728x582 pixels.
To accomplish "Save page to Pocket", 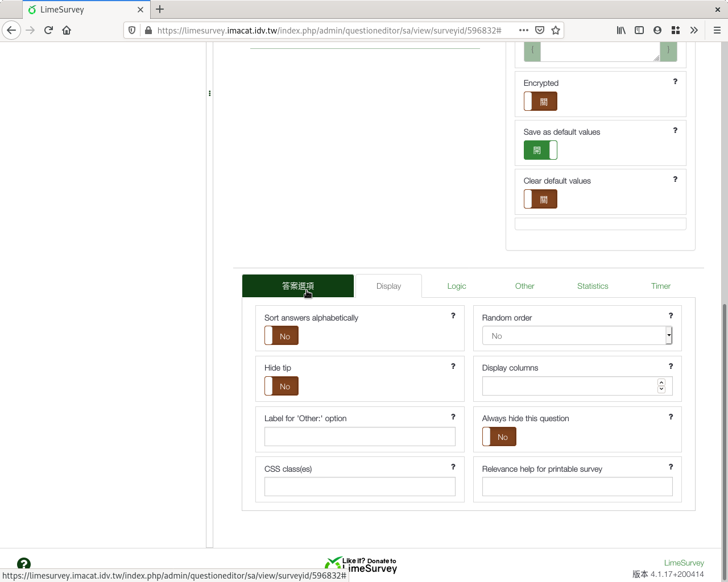I will pos(540,30).
